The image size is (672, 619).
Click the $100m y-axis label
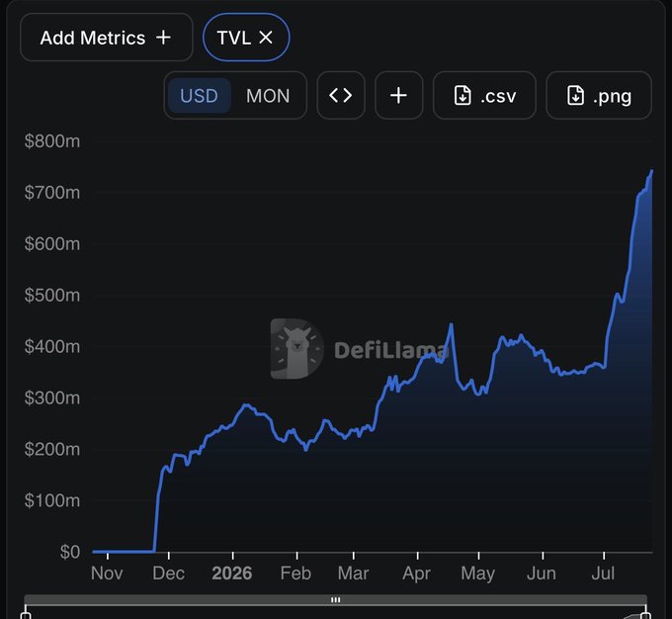tap(52, 500)
